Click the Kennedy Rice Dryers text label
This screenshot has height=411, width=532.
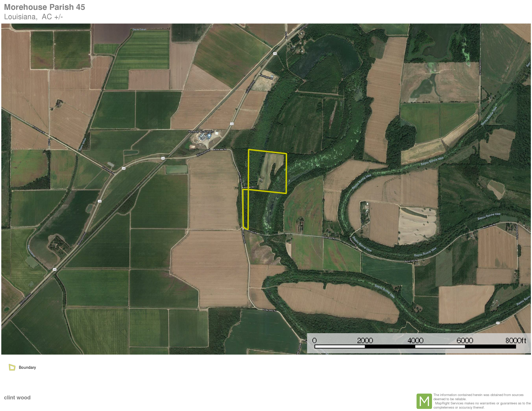tap(201, 132)
